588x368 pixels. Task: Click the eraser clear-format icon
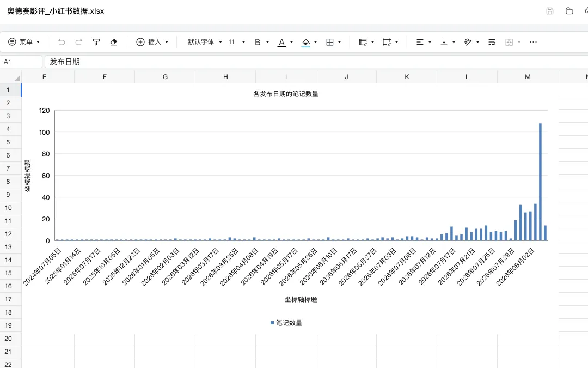click(x=114, y=42)
